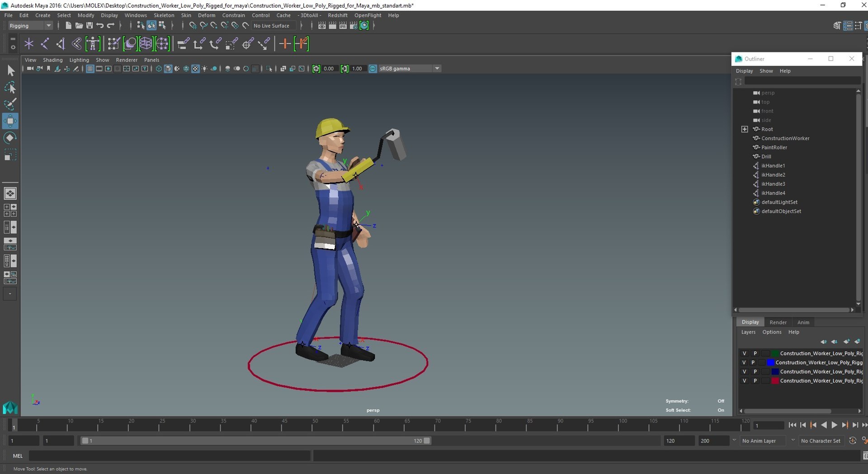Toggle viewport color management
This screenshot has height=474, width=868.
(x=373, y=69)
